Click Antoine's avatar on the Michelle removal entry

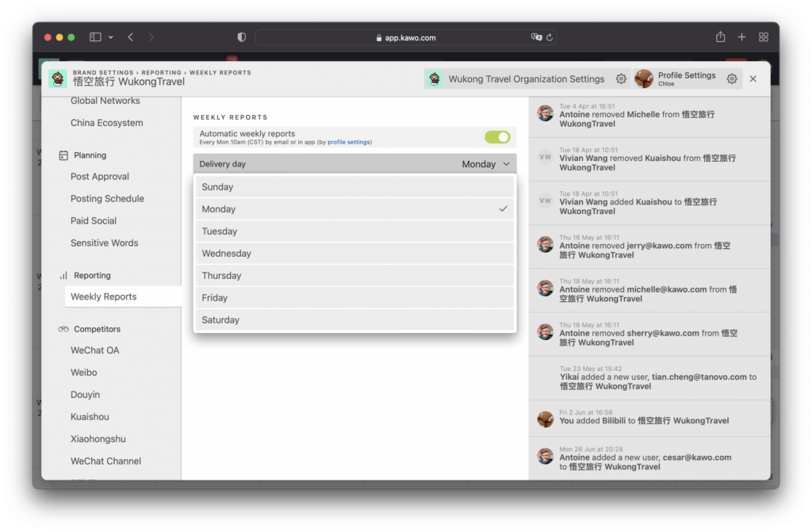pos(546,113)
